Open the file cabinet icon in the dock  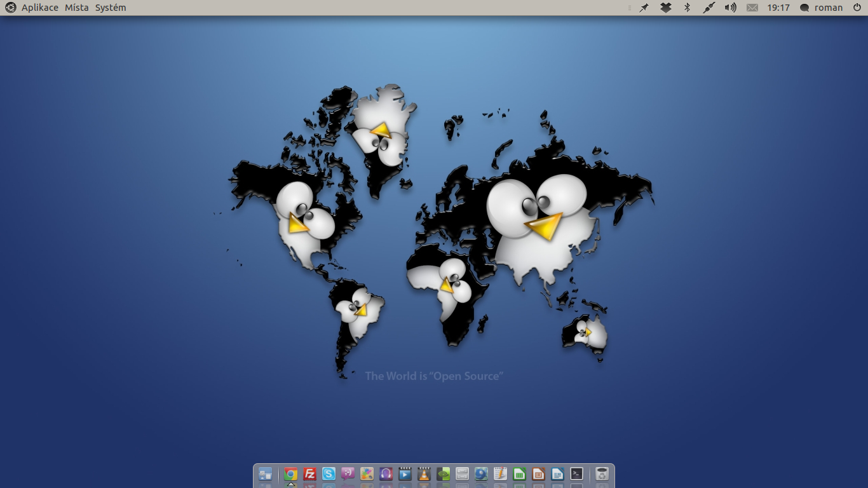tap(462, 474)
